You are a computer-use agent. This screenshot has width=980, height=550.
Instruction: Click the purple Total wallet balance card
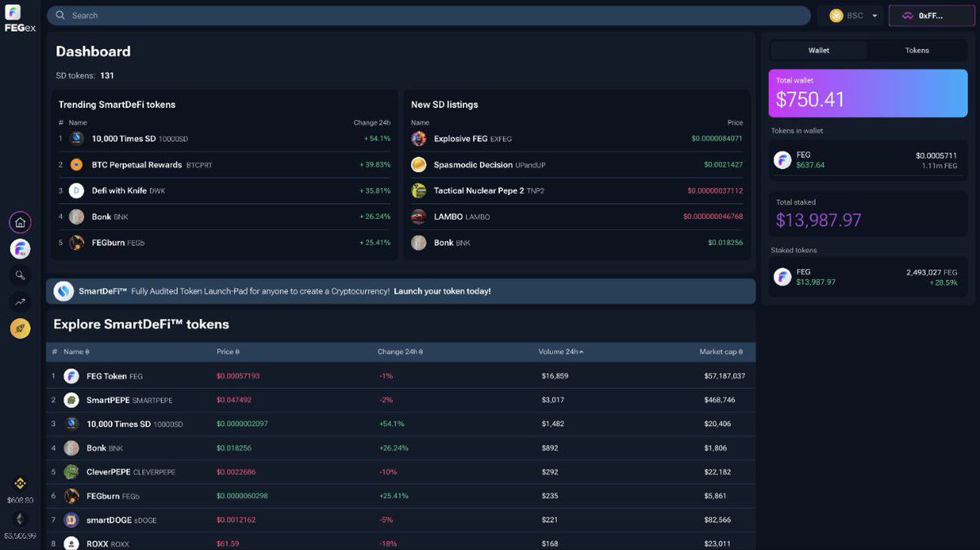coord(867,93)
